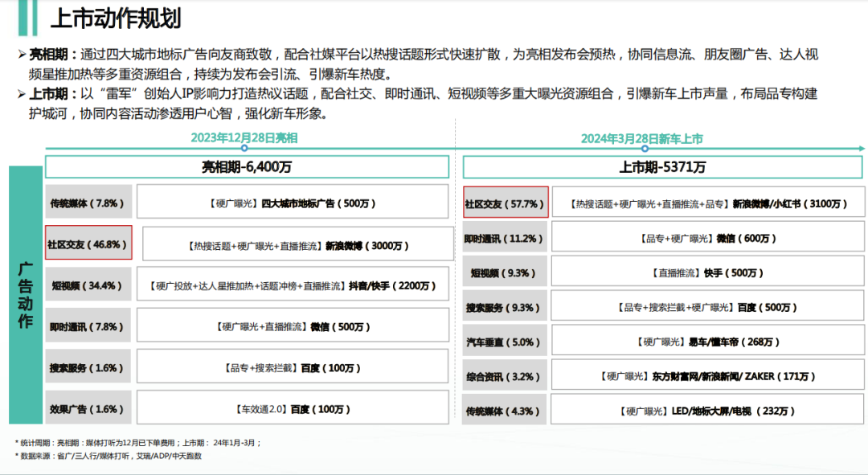Click the red-outlined 社区交友 (46.8%) label
The width and height of the screenshot is (868, 475).
point(88,243)
